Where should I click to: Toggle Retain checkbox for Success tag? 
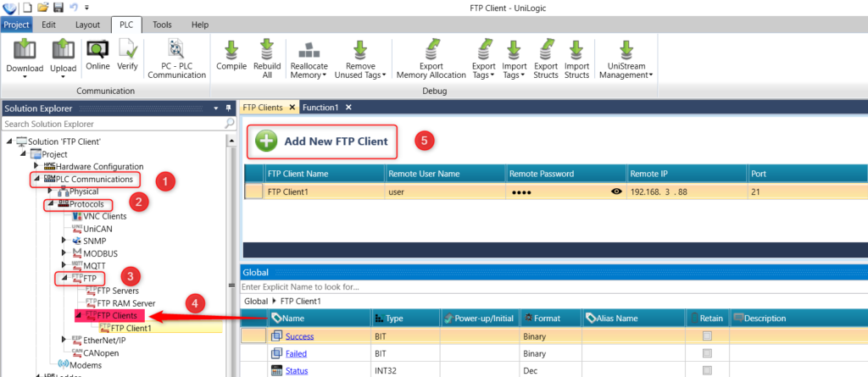point(707,336)
